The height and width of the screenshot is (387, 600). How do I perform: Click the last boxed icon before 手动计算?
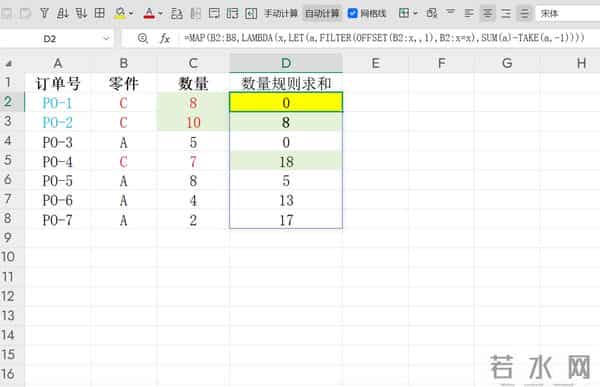[251, 14]
